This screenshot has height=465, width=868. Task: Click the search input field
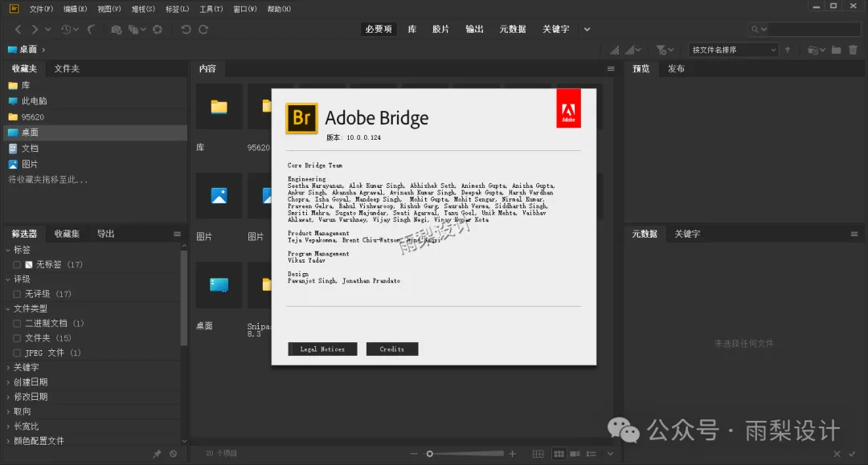[x=813, y=29]
